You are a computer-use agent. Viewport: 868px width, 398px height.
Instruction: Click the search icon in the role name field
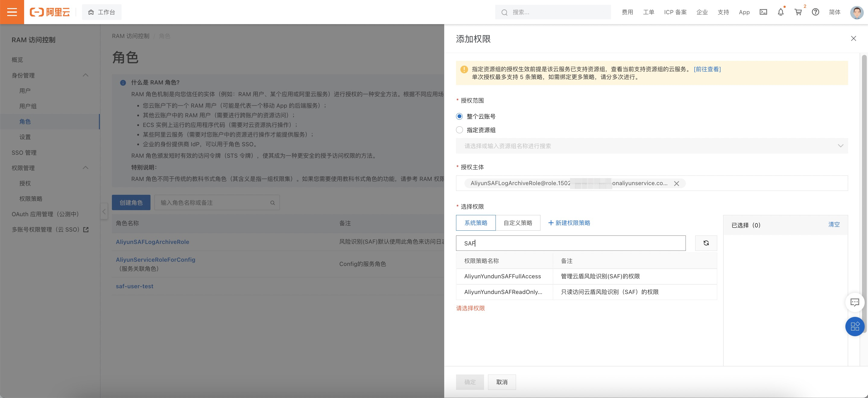click(x=273, y=203)
